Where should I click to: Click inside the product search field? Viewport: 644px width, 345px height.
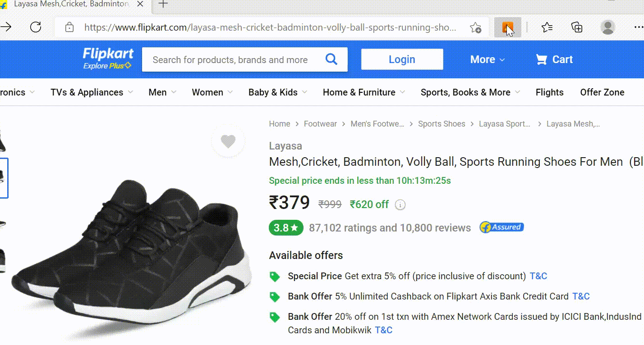235,59
